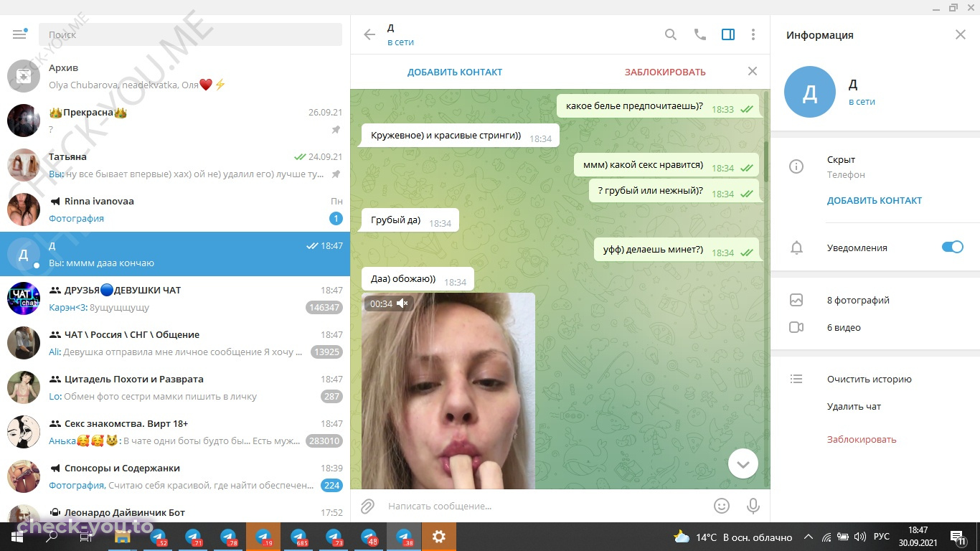The width and height of the screenshot is (980, 551).
Task: Open the three-dot chat options menu
Action: (x=753, y=34)
